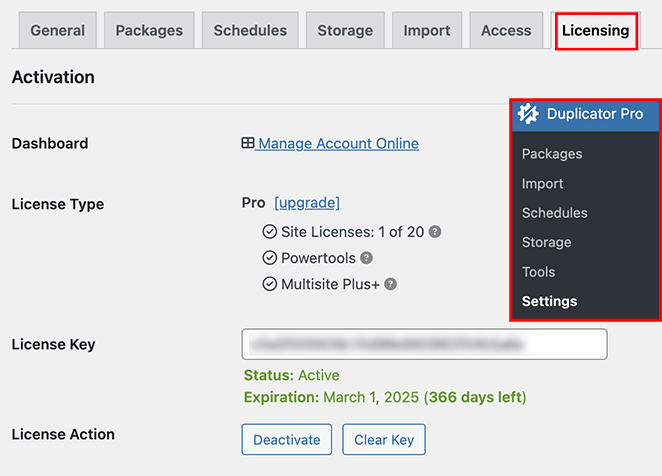Select the Schedules tab

click(250, 31)
